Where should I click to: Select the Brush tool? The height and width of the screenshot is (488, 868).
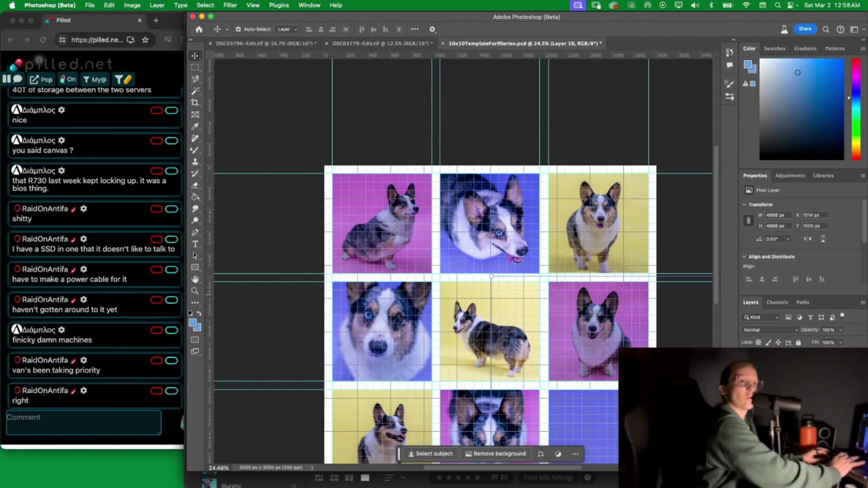pyautogui.click(x=195, y=149)
